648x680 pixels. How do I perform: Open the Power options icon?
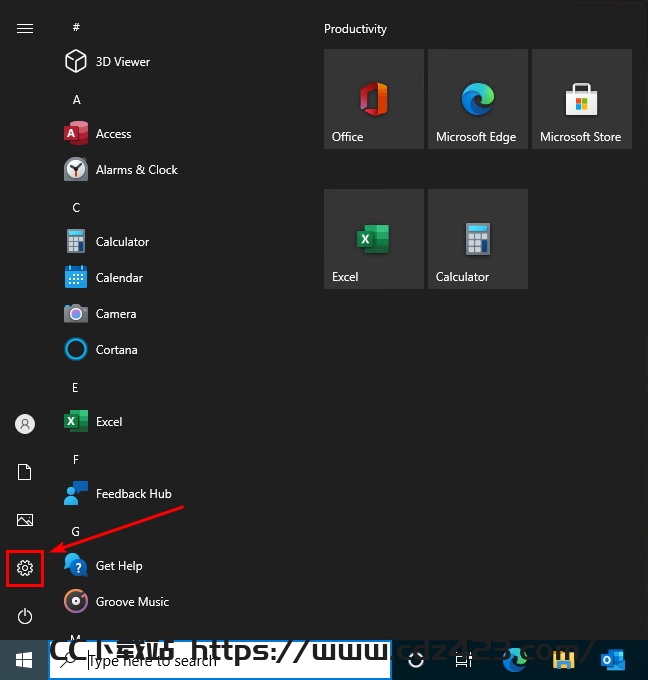pyautogui.click(x=25, y=616)
